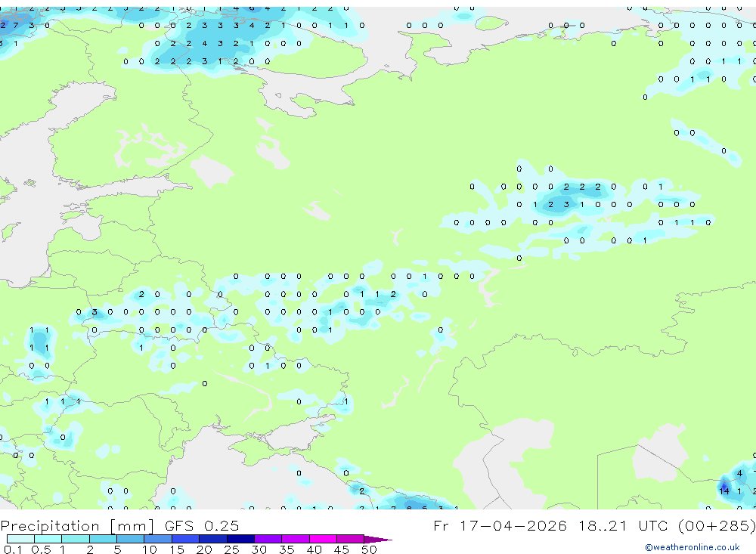Pick the 30–35 mm violet legend swatch
This screenshot has width=756, height=554.
point(268,539)
